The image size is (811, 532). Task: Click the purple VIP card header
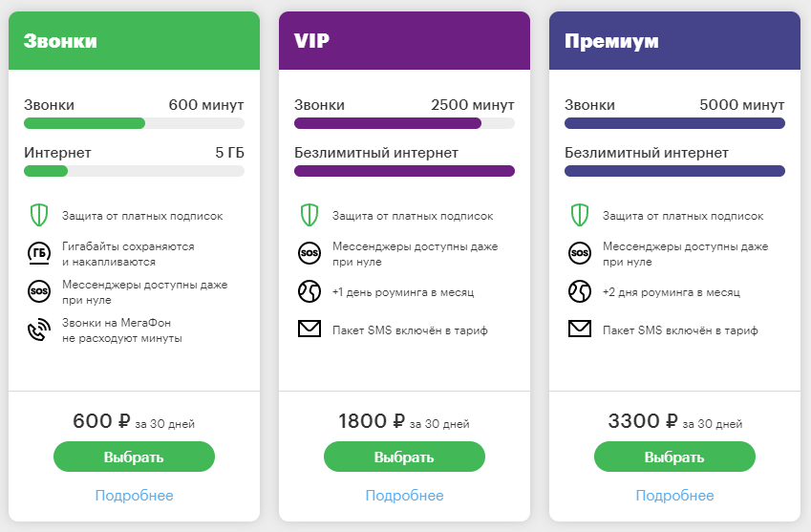[404, 41]
